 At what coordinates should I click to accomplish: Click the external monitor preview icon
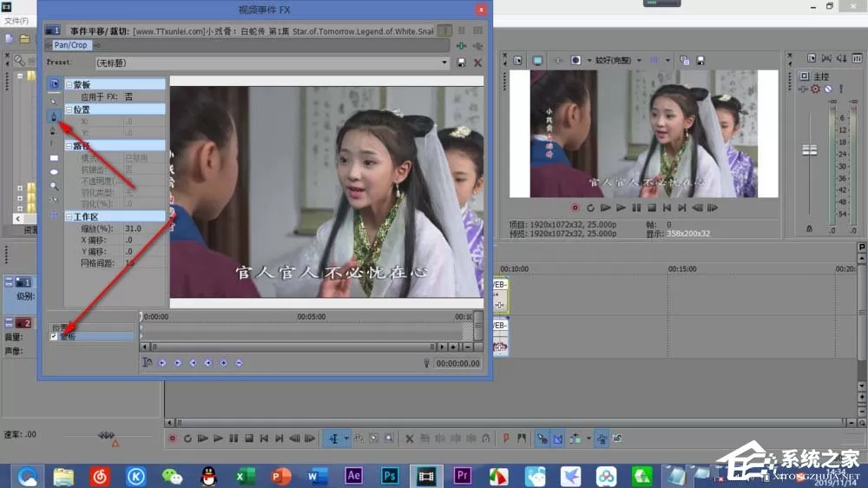point(537,60)
